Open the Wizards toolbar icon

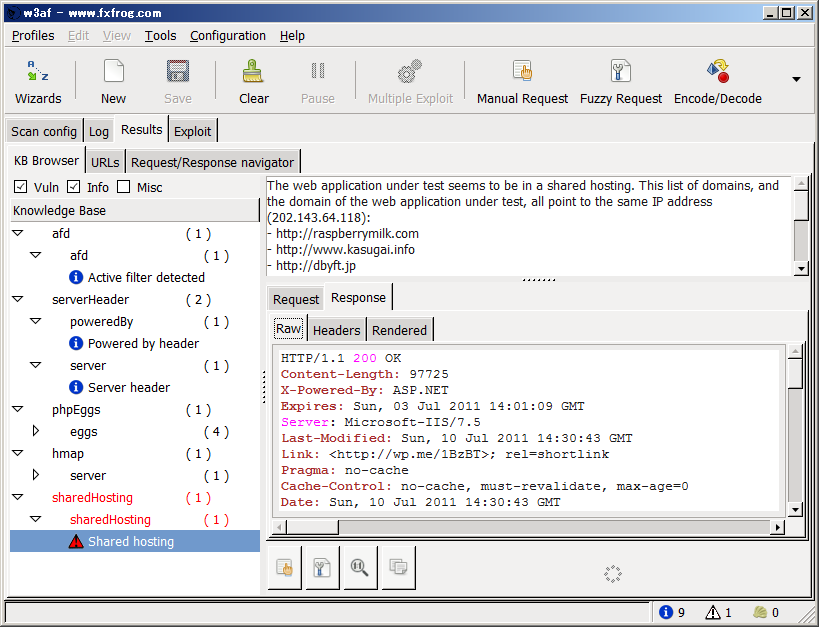click(x=38, y=72)
